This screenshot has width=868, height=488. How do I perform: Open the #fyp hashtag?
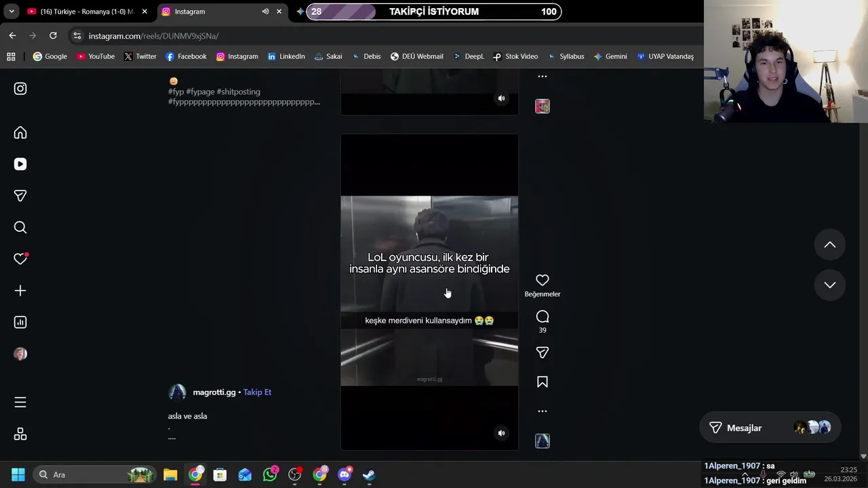click(176, 91)
